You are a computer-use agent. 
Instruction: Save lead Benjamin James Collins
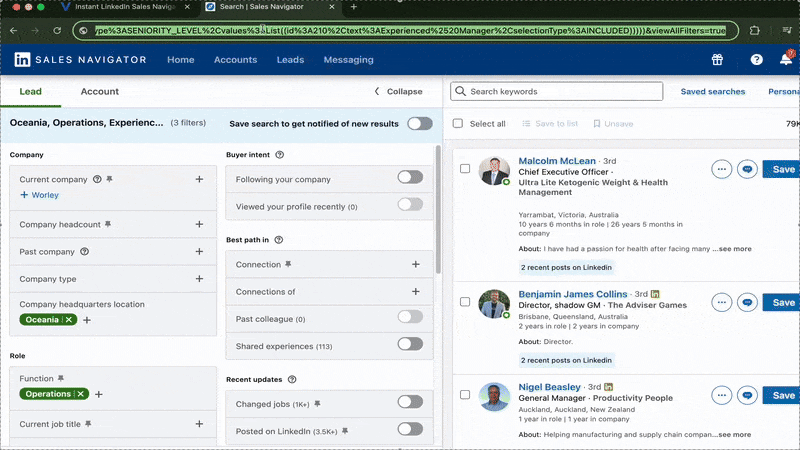pos(781,303)
